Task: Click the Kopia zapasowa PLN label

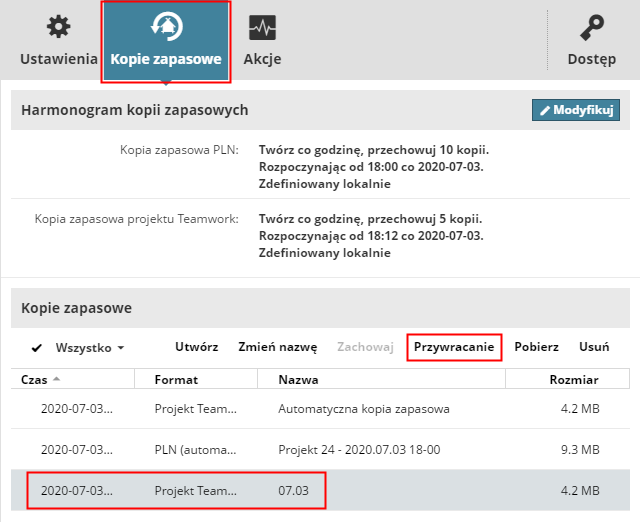Action: click(x=179, y=150)
